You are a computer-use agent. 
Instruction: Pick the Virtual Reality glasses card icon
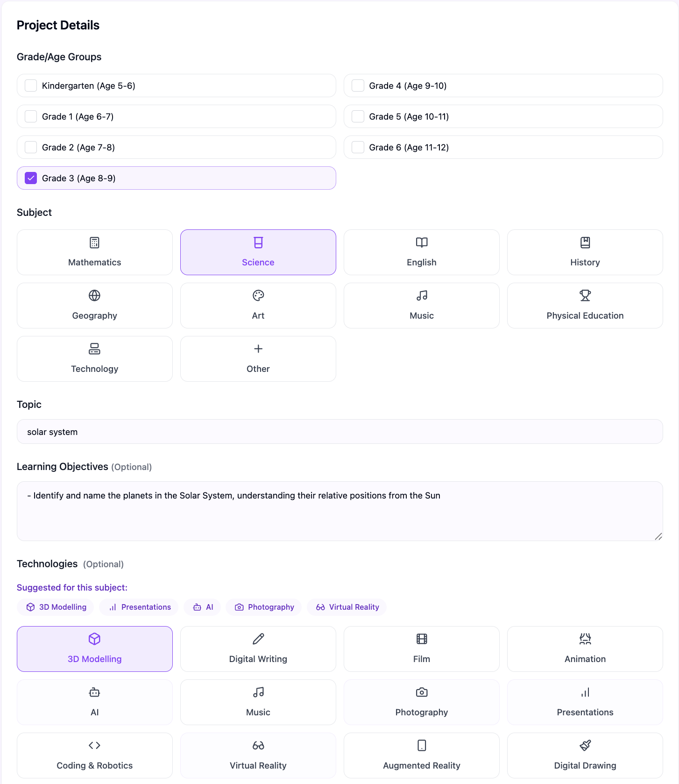258,746
